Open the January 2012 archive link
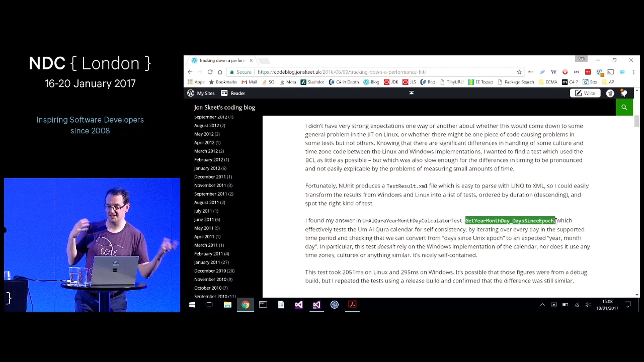 [x=210, y=168]
